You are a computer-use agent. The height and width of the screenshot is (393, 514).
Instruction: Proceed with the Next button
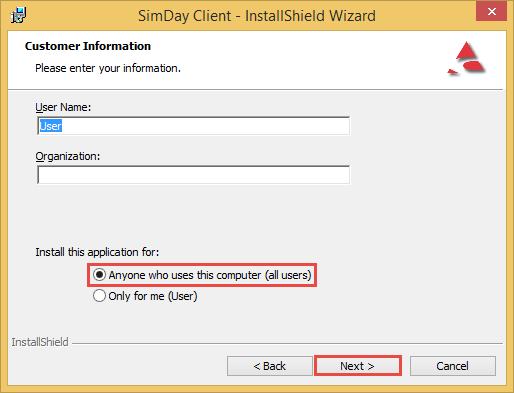tap(358, 366)
